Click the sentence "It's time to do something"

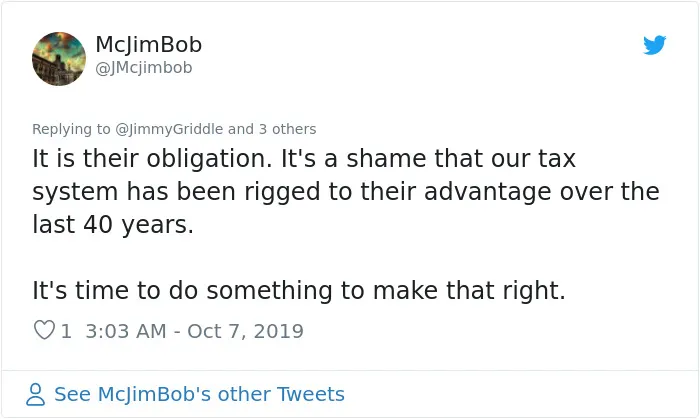pos(299,290)
